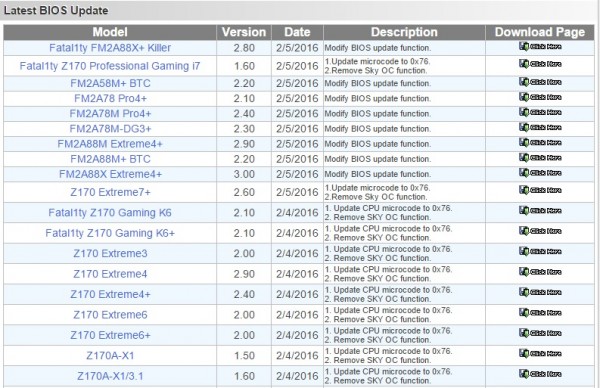600x388 pixels.
Task: Click the Version column header
Action: point(244,32)
